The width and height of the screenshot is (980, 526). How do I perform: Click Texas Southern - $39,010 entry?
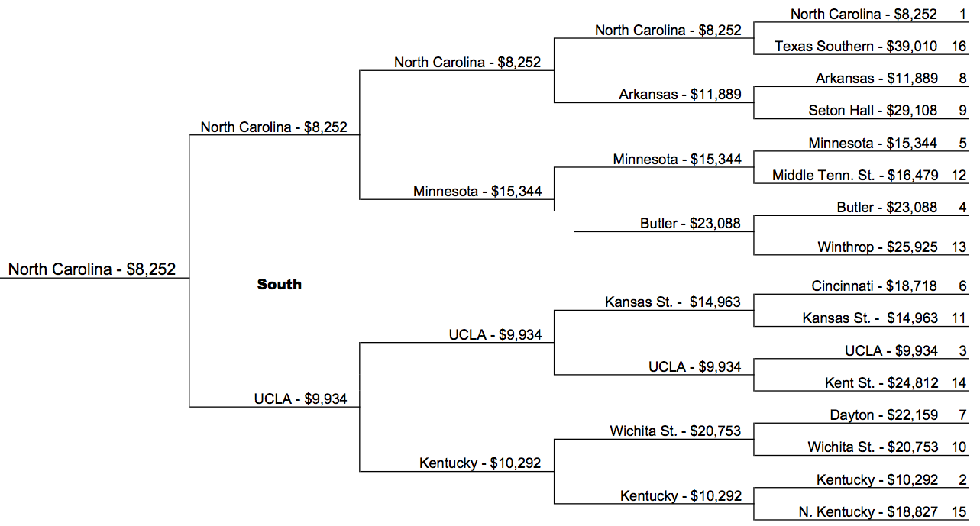(x=855, y=47)
